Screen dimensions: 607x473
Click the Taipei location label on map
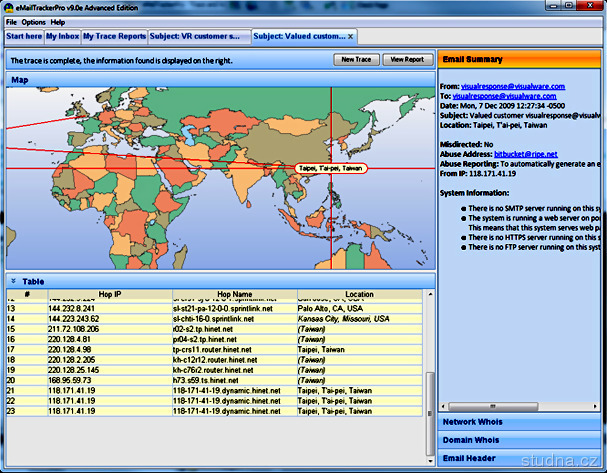click(x=331, y=168)
